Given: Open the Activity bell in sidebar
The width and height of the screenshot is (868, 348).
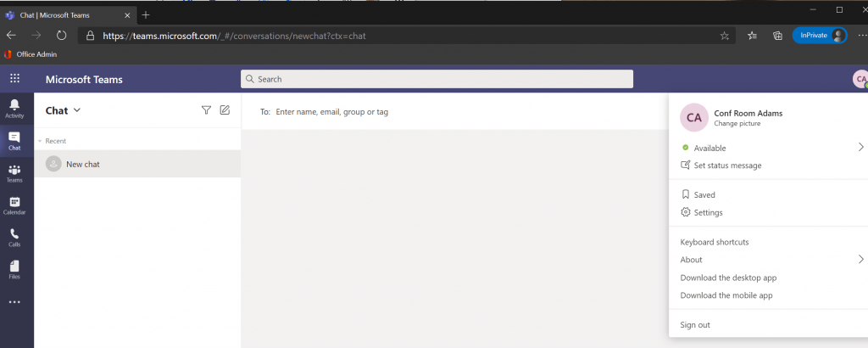Looking at the screenshot, I should (14, 108).
